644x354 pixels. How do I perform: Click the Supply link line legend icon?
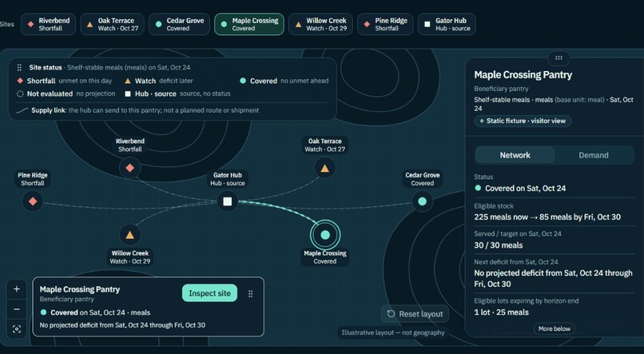tap(22, 110)
